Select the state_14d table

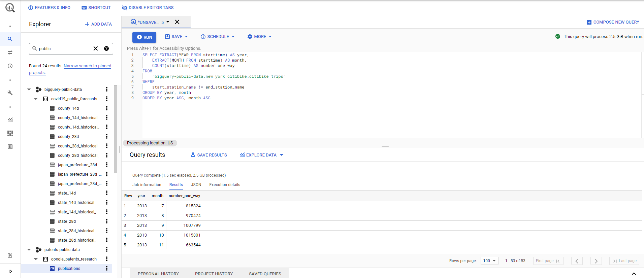click(x=67, y=193)
